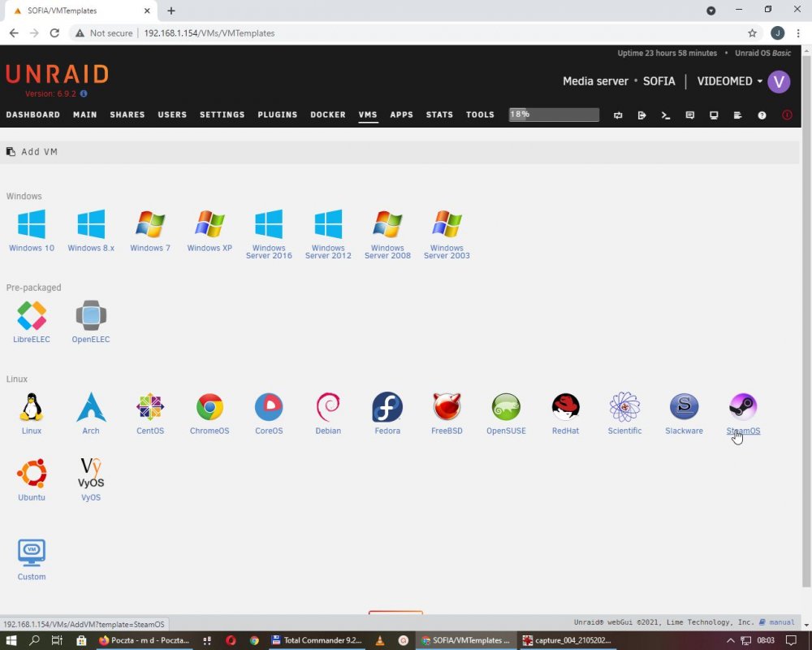The width and height of the screenshot is (812, 650).
Task: Choose the Debian template
Action: click(328, 413)
